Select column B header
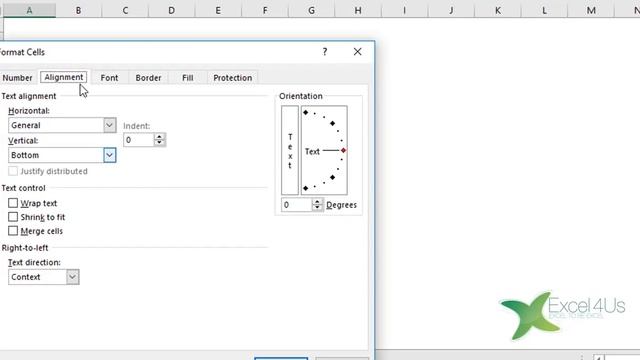The height and width of the screenshot is (360, 640). [78, 11]
